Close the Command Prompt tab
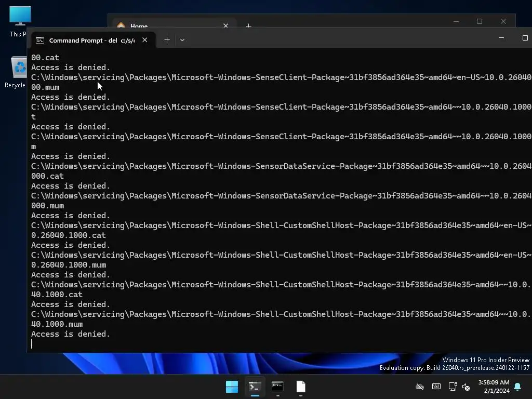532x399 pixels. point(145,40)
